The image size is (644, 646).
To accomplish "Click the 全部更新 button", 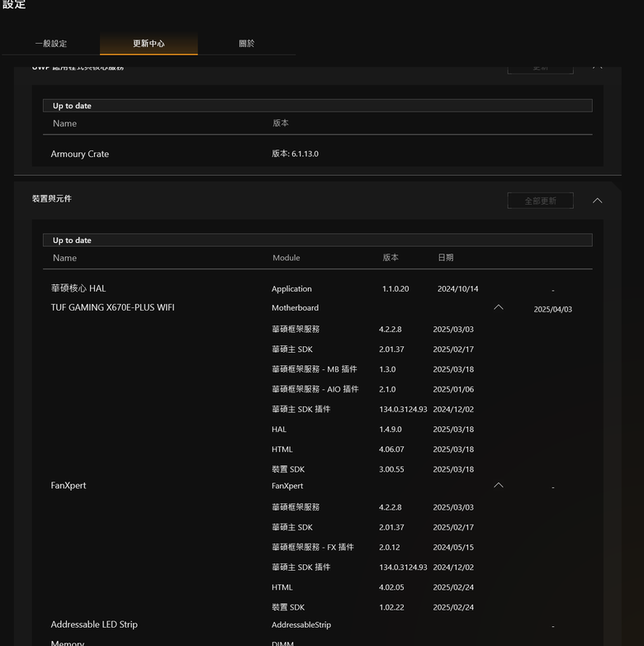I will 540,201.
